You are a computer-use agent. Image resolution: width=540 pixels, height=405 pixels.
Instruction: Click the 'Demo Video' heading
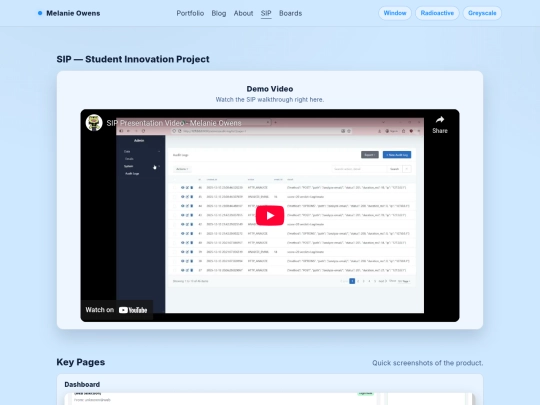tap(270, 89)
